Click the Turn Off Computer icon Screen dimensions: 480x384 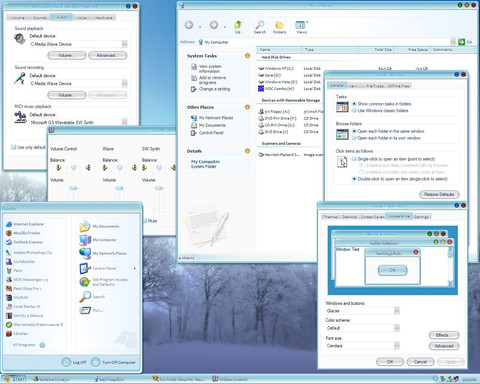(x=96, y=362)
